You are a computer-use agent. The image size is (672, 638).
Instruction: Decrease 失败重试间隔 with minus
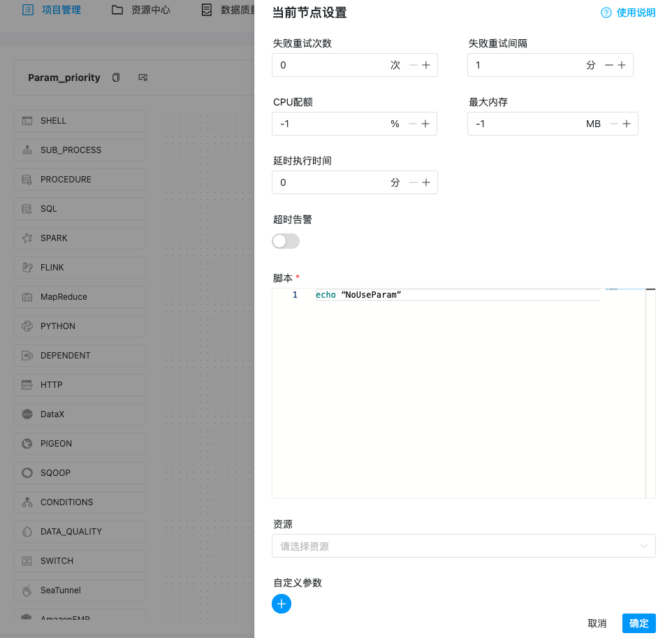click(609, 65)
